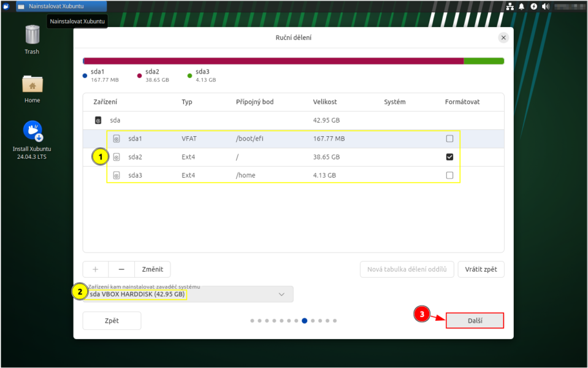Image resolution: width=588 pixels, height=368 pixels.
Task: Enable the format checkbox for sda1
Action: pos(449,139)
